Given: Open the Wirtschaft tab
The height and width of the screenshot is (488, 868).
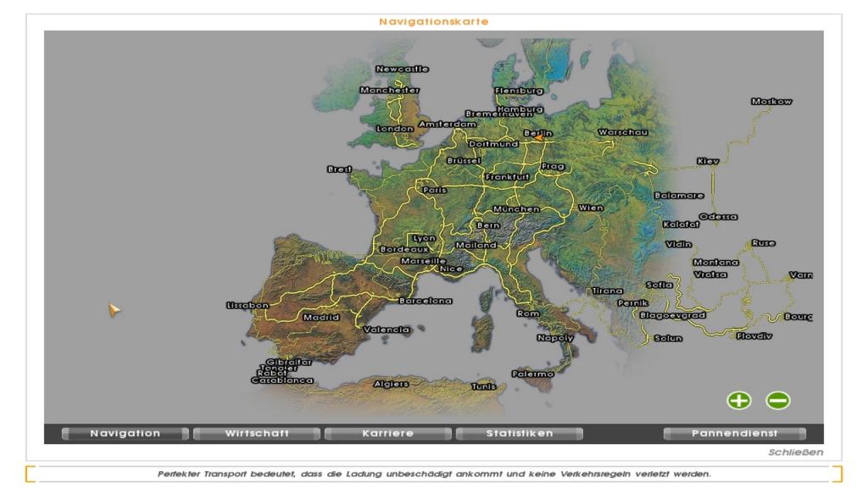Looking at the screenshot, I should coord(257,434).
